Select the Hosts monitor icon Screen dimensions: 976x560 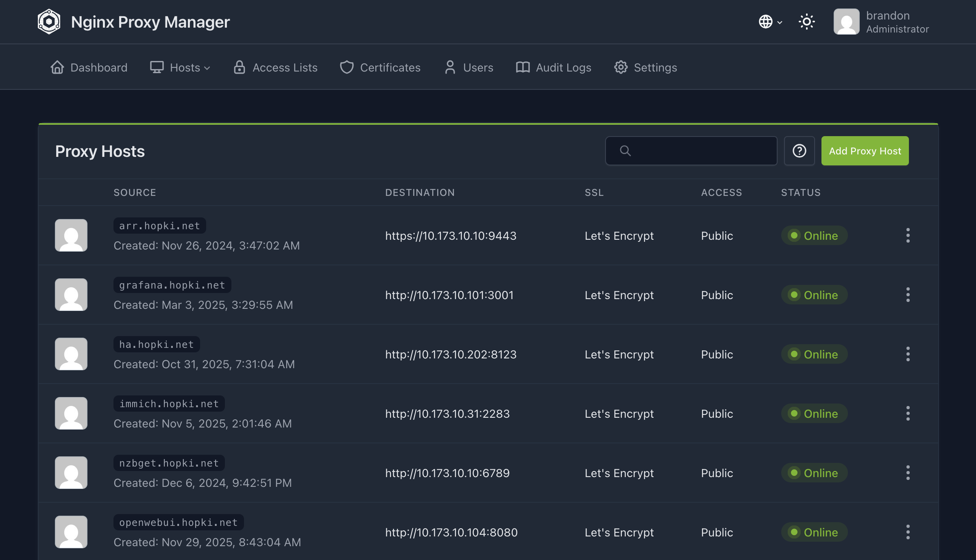click(157, 67)
